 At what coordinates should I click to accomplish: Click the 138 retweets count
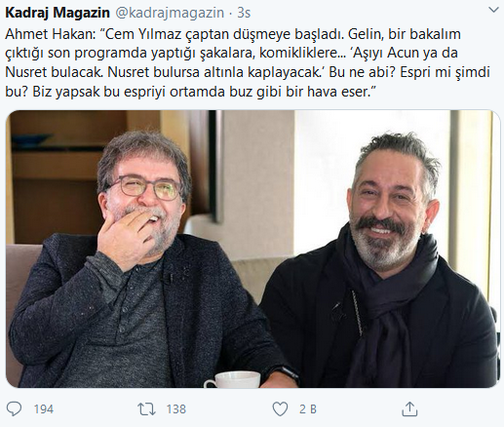pyautogui.click(x=176, y=408)
